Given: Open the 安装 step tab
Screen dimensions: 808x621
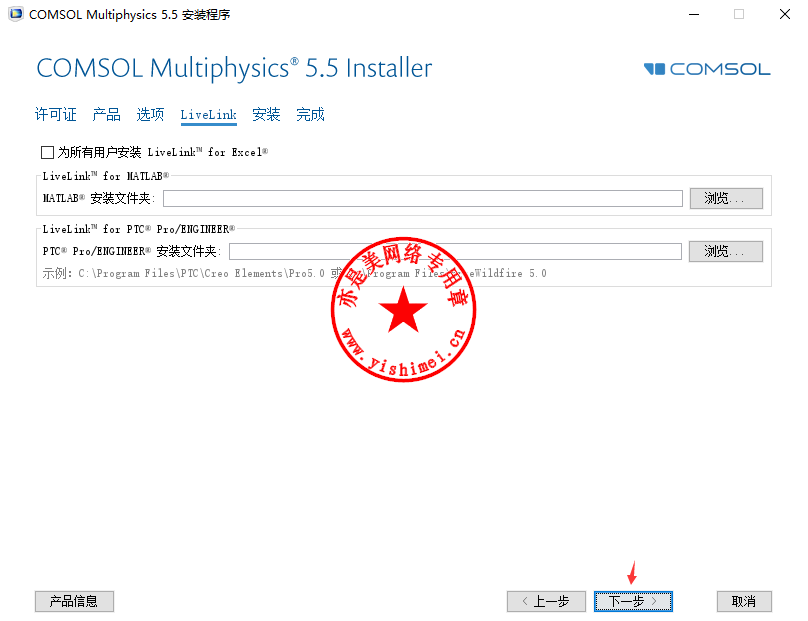Looking at the screenshot, I should click(x=266, y=114).
